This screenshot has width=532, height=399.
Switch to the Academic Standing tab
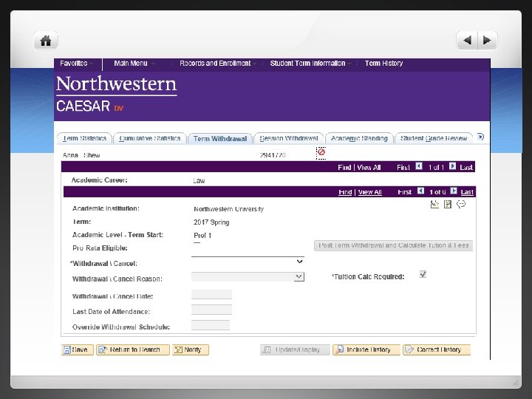coord(359,138)
